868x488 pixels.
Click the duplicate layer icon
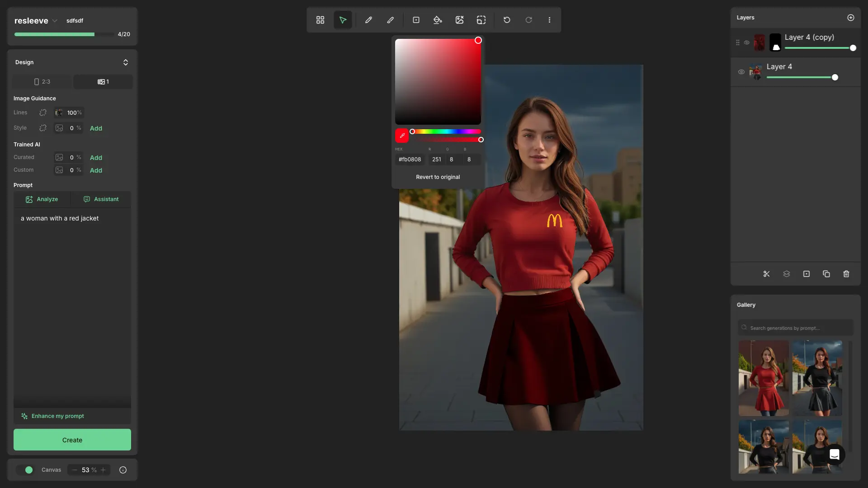pyautogui.click(x=826, y=274)
